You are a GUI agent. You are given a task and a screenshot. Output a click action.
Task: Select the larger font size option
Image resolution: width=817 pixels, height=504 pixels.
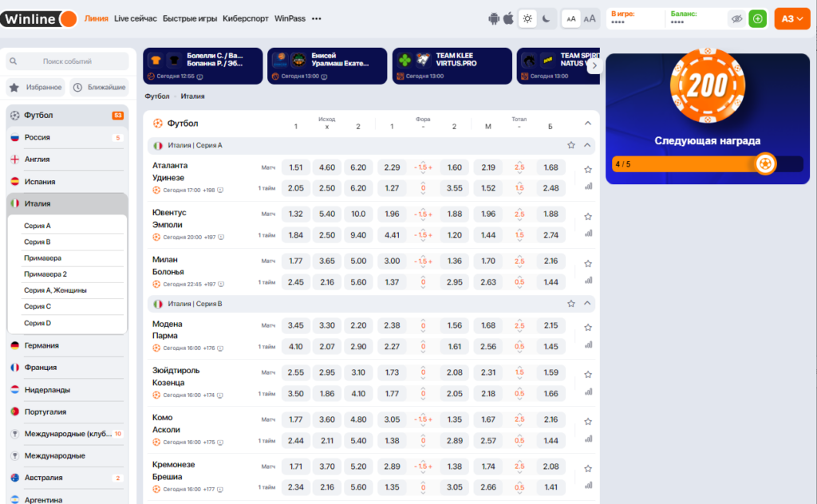pyautogui.click(x=590, y=19)
